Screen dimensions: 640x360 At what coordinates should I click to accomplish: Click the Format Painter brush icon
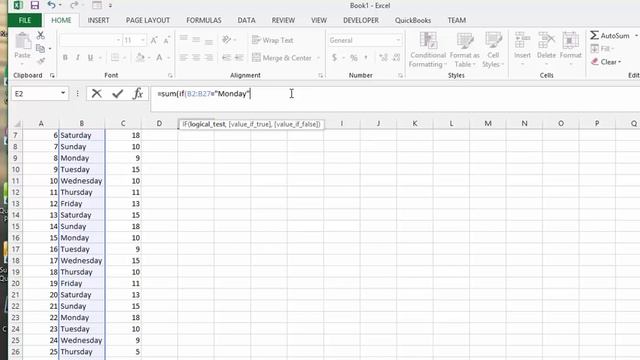(x=40, y=62)
